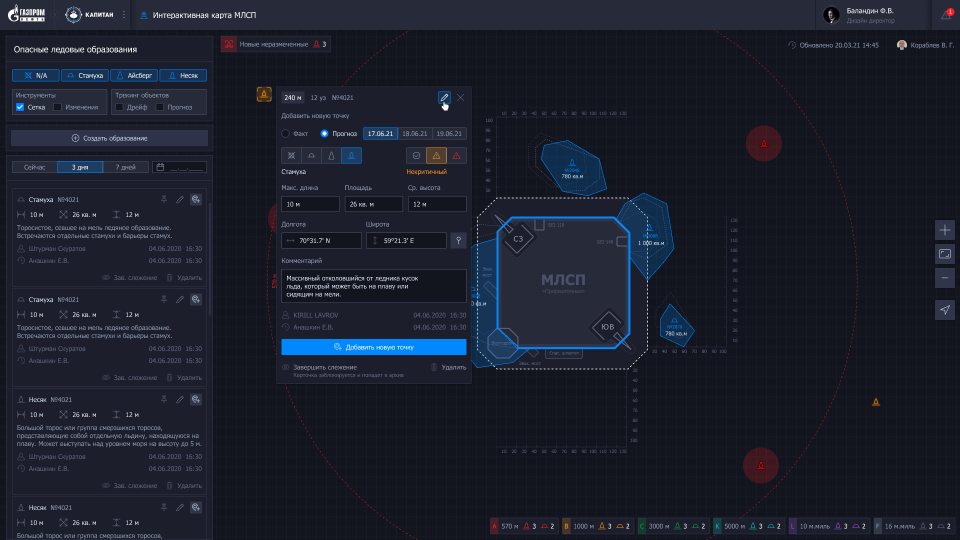This screenshot has height=540, width=960.
Task: Switch to the 7 дней tab
Action: point(125,167)
